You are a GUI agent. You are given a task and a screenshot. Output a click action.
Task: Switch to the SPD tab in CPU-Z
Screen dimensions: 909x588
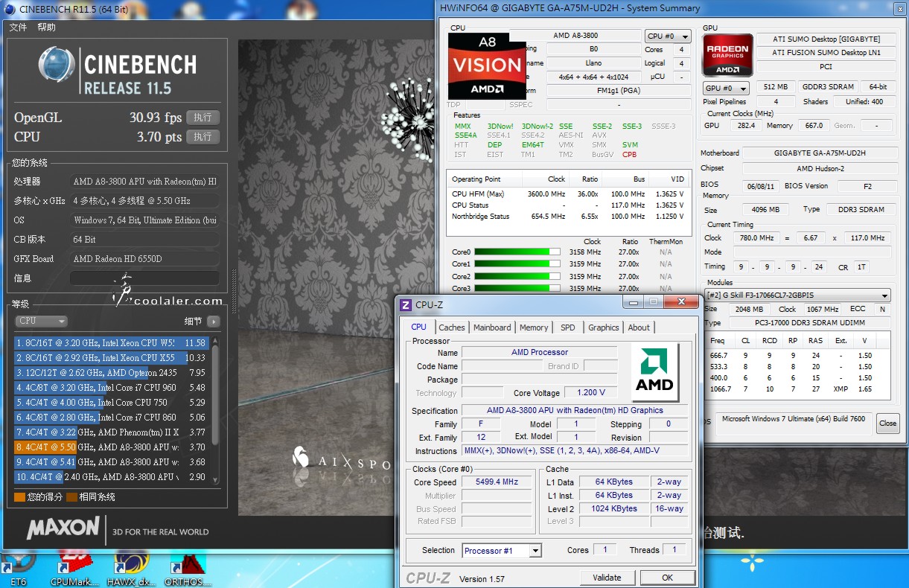(568, 327)
